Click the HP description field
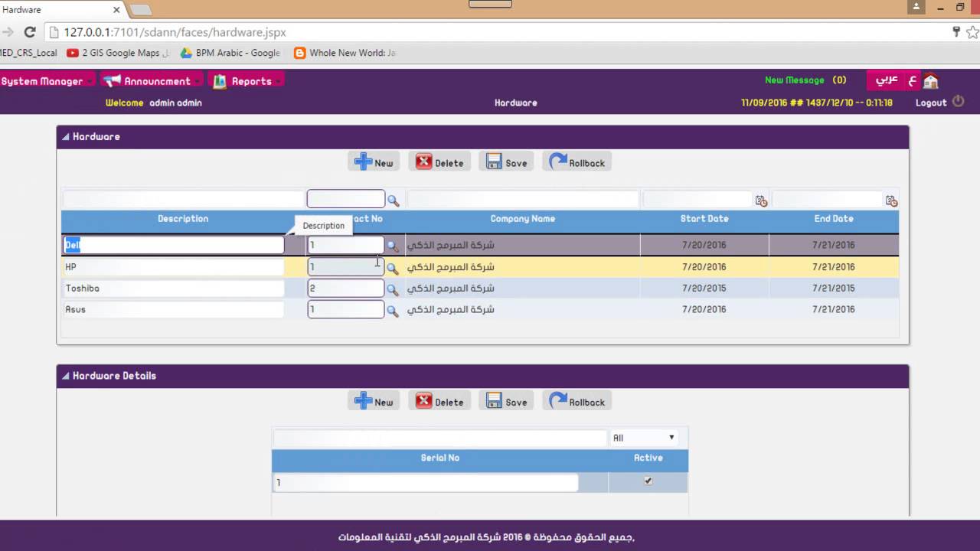The image size is (980, 551). pyautogui.click(x=173, y=267)
